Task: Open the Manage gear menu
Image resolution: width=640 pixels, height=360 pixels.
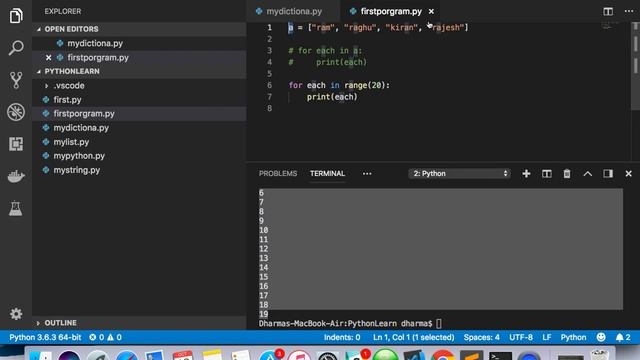Action: (x=16, y=313)
